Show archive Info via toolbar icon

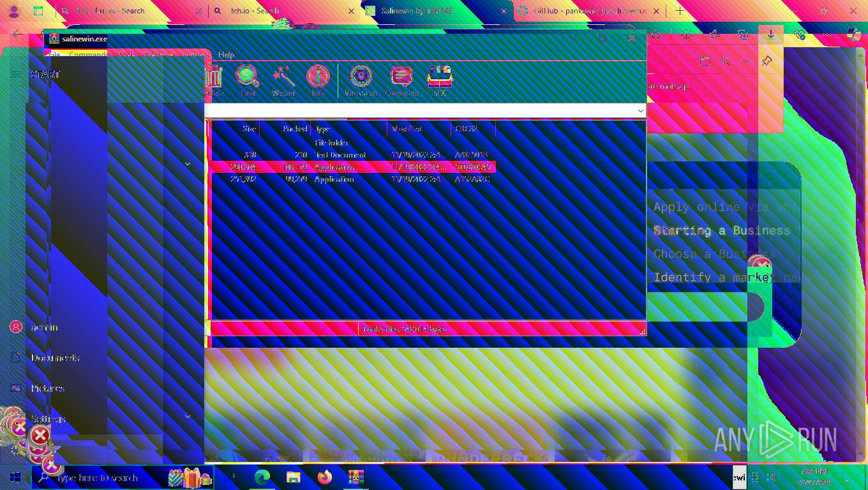318,81
